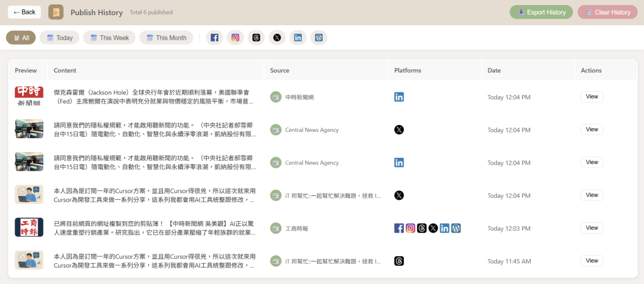The image size is (644, 284).
Task: Click LinkedIn icon in the 中時新聞網 row
Action: click(x=399, y=97)
